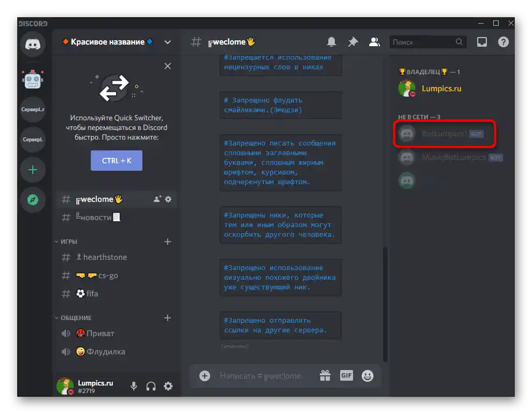Click the НЕ В СЕТИ — 3 heading

419,117
